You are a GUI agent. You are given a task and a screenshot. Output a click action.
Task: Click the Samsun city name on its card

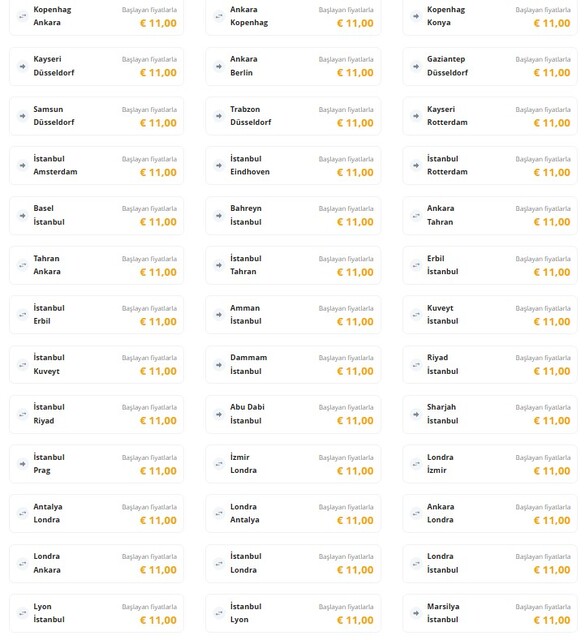(48, 109)
